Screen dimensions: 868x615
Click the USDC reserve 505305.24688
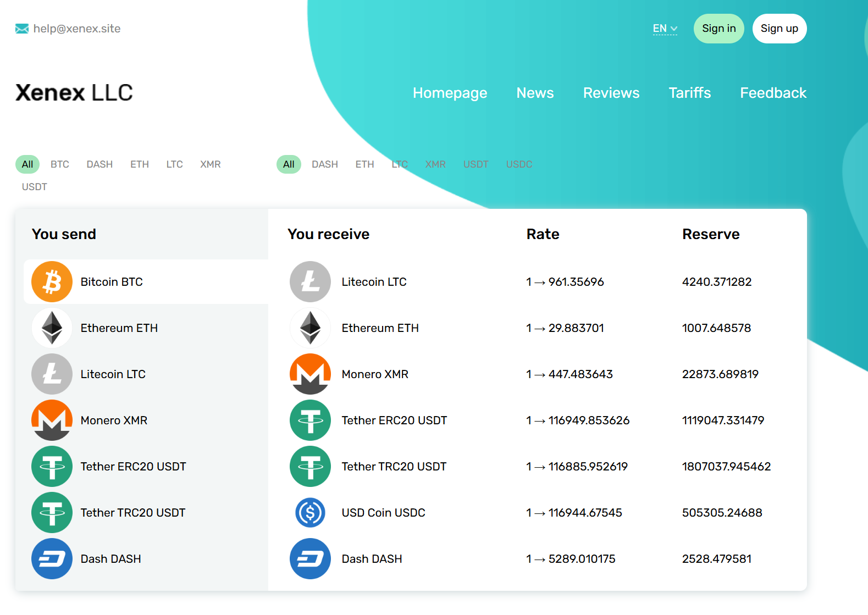coord(722,513)
